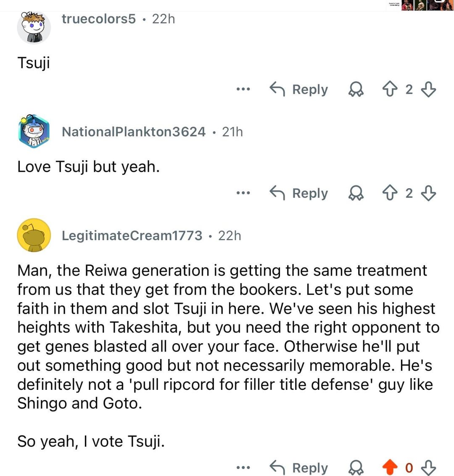
Task: Reply to NationalPlankton3624's comment
Action: [299, 193]
